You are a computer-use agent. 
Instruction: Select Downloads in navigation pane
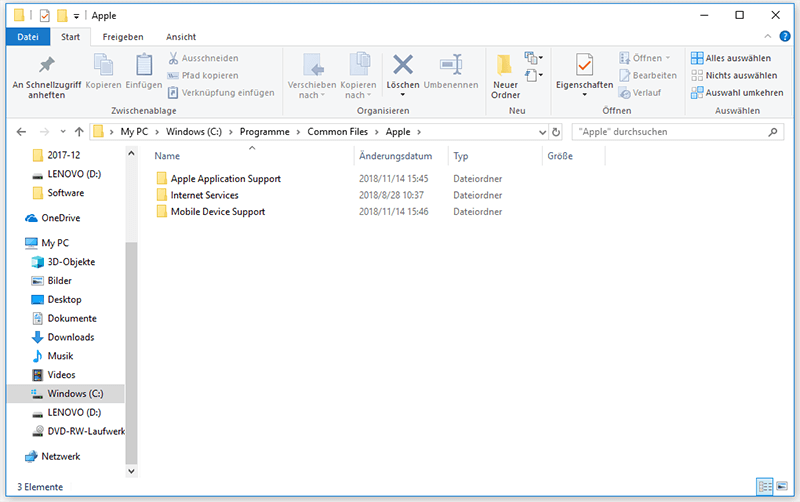[x=63, y=337]
